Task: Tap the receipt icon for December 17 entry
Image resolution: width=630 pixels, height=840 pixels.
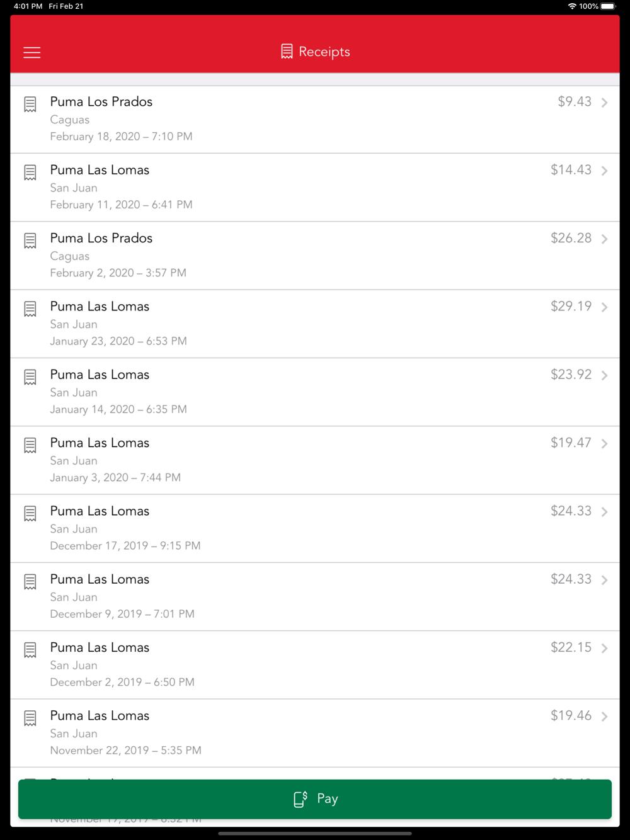Action: pyautogui.click(x=30, y=514)
